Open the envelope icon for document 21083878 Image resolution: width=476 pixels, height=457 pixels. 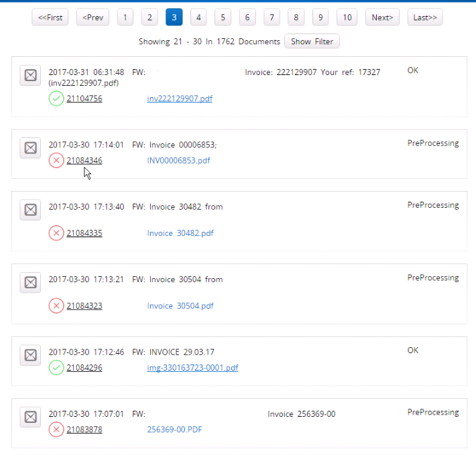coord(30,417)
